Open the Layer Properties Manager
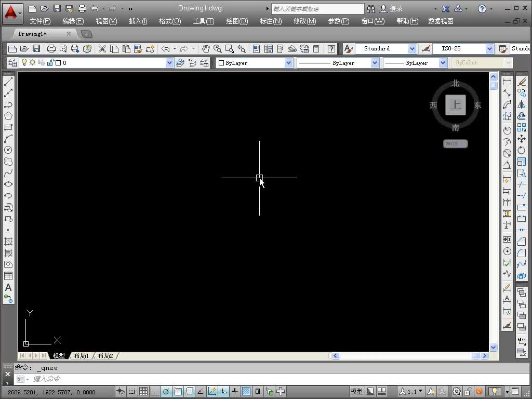Screen dimensions: 532x399 (x=12, y=63)
